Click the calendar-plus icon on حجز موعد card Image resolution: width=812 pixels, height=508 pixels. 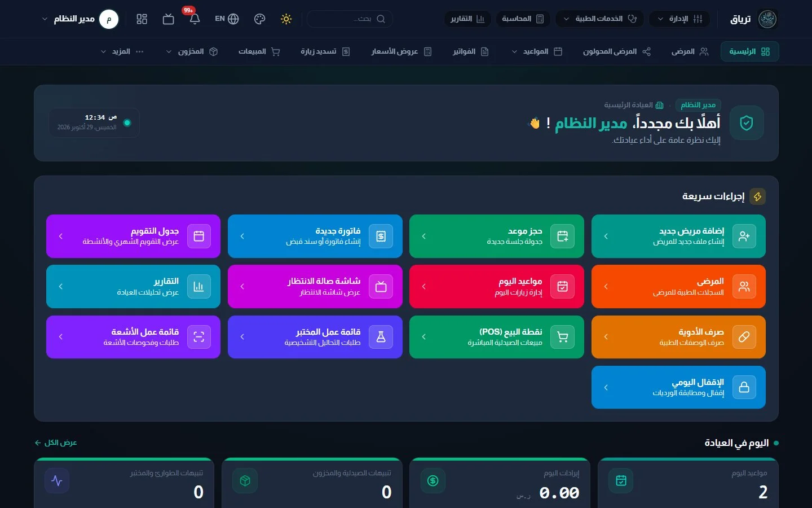[x=562, y=236]
